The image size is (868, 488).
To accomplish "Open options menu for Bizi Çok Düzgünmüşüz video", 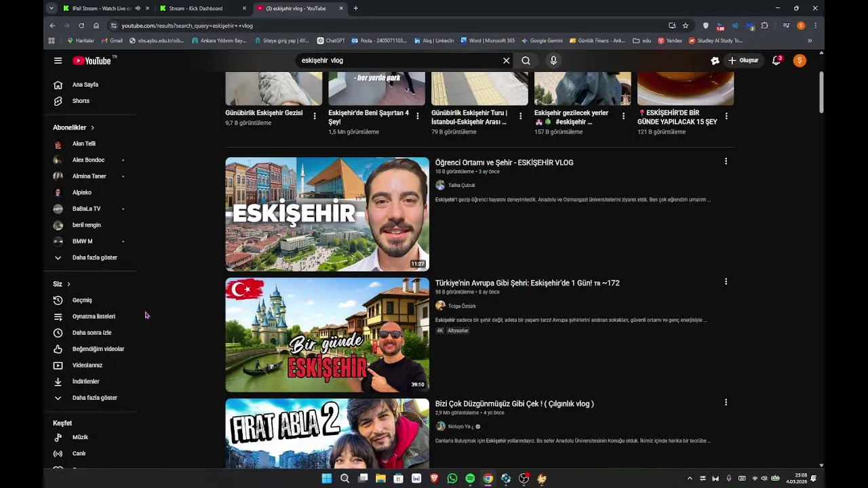I will click(x=726, y=403).
